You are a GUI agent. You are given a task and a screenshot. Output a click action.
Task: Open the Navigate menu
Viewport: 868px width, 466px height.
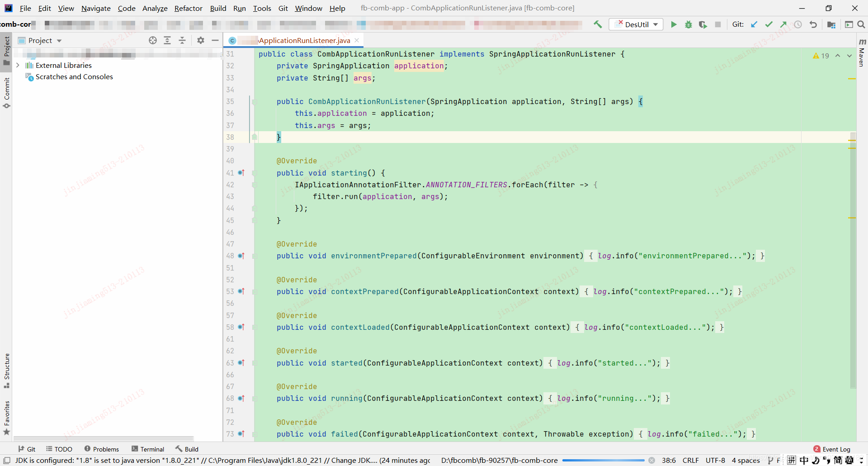tap(96, 8)
